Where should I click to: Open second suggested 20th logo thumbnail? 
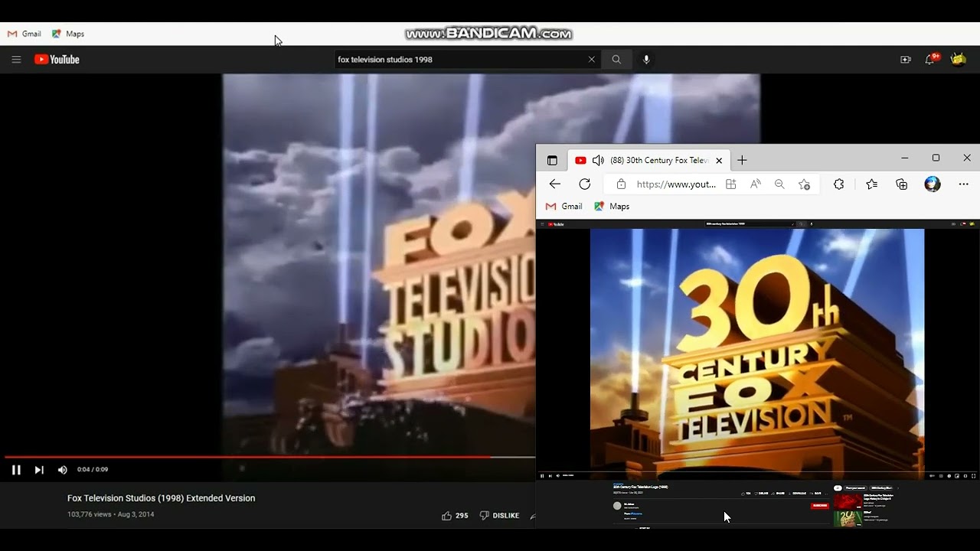point(848,519)
